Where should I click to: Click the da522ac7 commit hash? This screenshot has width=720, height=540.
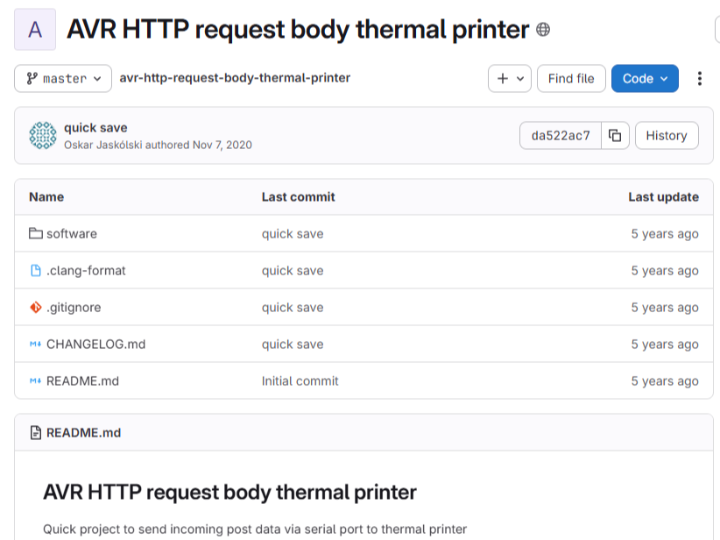(560, 136)
